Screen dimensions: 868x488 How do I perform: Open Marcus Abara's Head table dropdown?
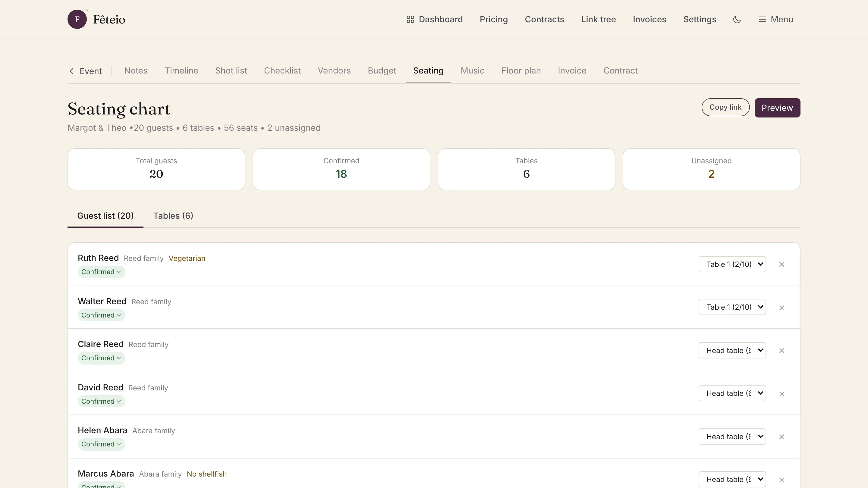[732, 479]
